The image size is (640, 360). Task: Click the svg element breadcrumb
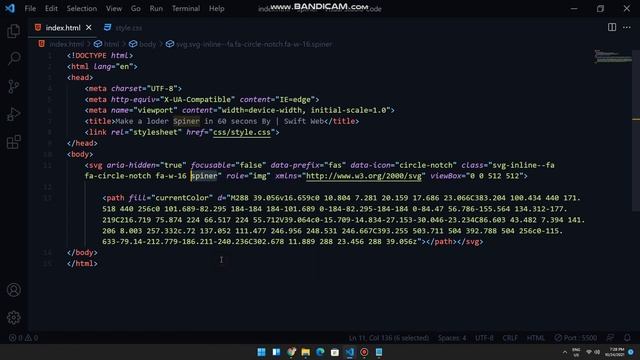coord(253,44)
